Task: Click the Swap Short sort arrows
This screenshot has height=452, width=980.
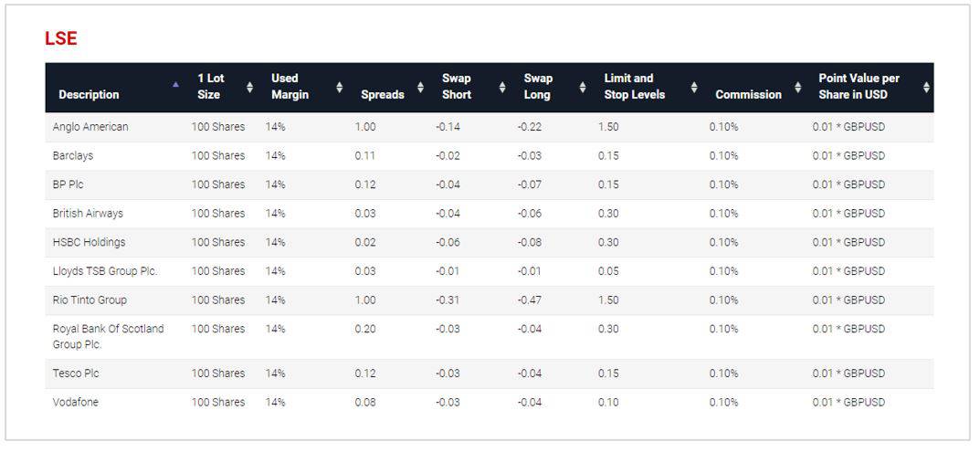Action: (502, 88)
